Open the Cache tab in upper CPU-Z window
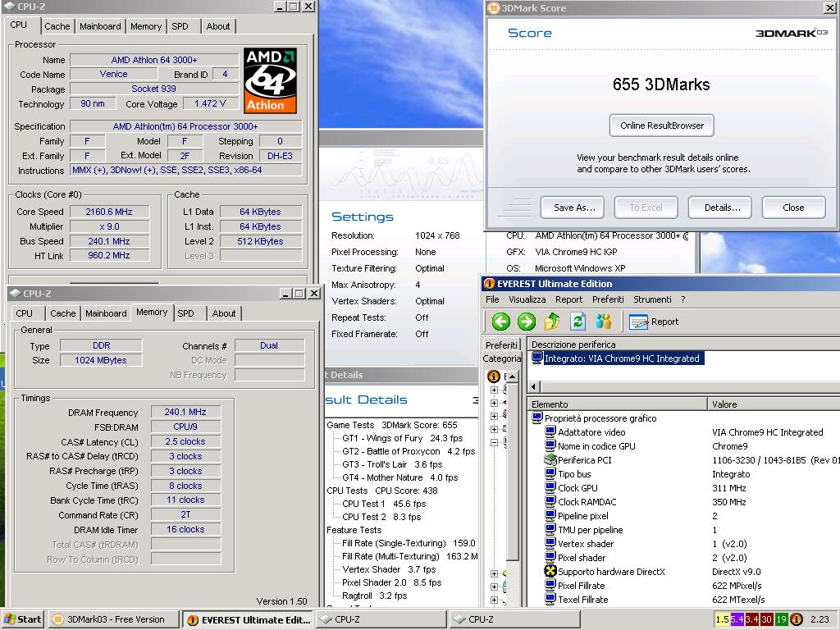 point(57,26)
